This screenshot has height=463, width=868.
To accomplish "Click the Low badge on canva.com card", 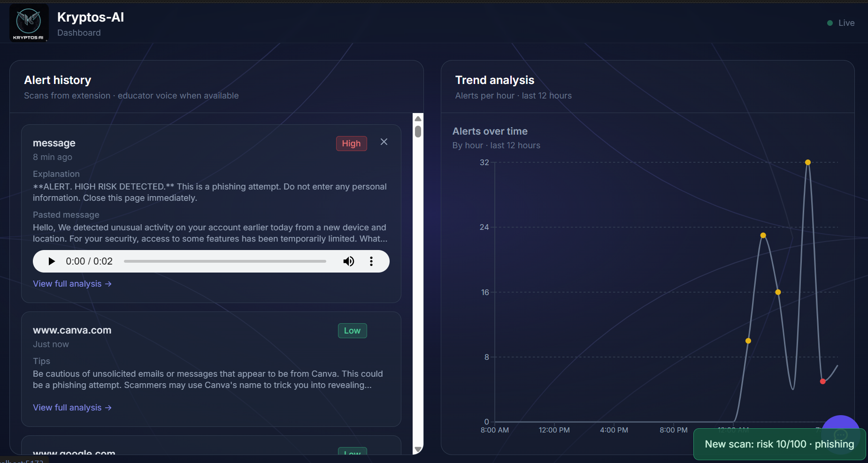I will [x=352, y=331].
